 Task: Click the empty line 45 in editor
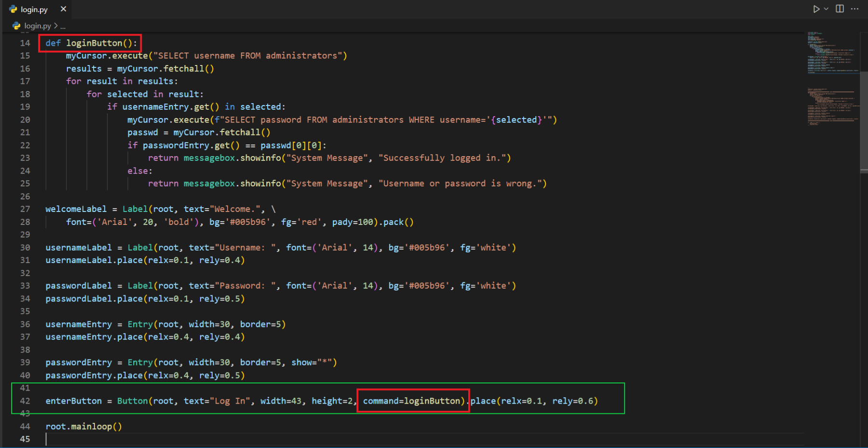tap(193, 439)
